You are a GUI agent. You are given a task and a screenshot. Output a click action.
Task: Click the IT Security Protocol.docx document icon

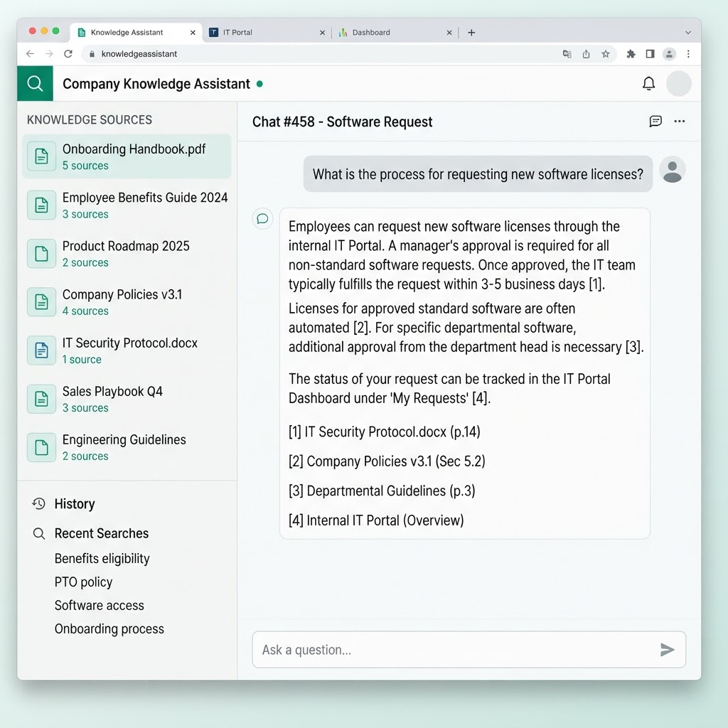(42, 350)
